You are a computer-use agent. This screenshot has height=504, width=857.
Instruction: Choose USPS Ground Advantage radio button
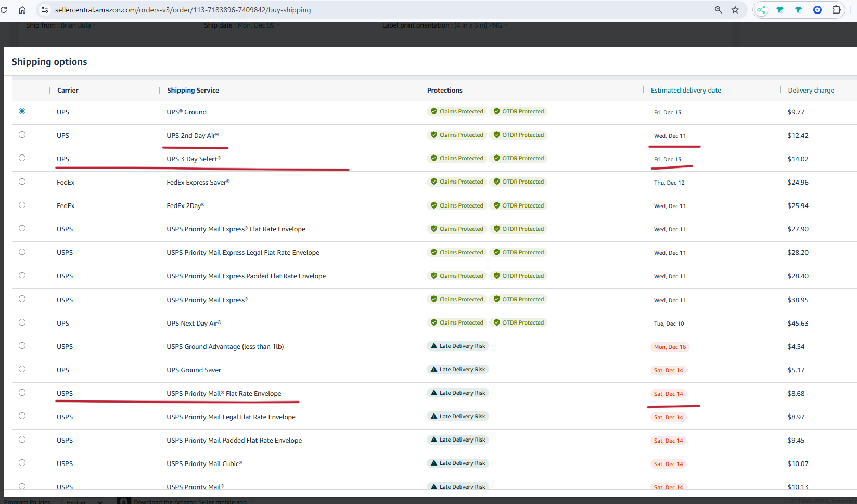coord(22,346)
